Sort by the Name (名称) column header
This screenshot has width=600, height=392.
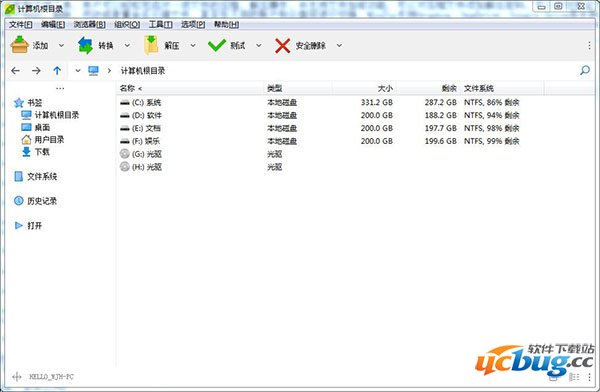pos(190,88)
